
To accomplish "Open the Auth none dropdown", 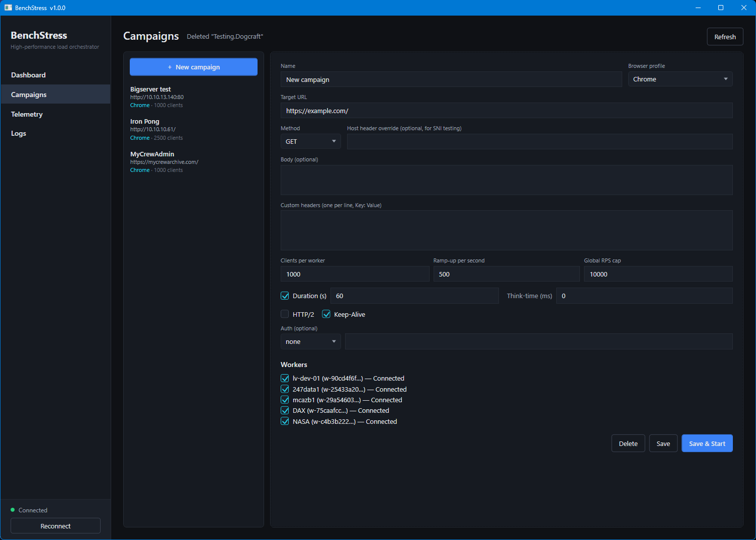I will (310, 341).
